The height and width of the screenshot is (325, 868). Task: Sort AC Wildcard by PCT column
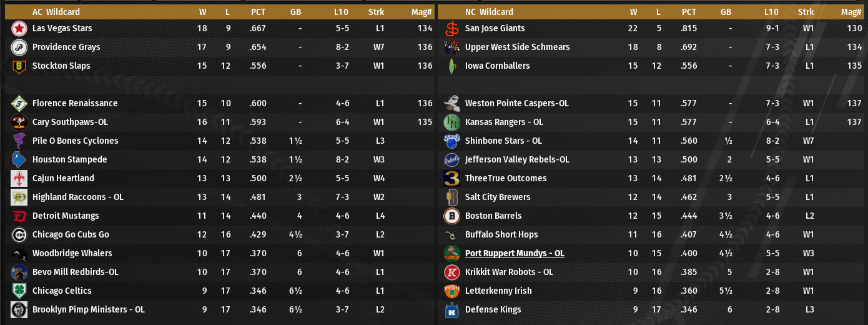click(258, 12)
